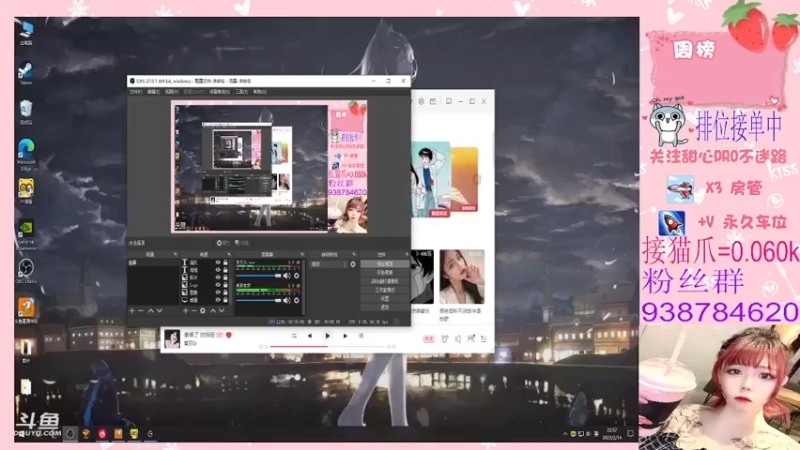
Task: Change play mode icon in the music player
Action: [294, 336]
